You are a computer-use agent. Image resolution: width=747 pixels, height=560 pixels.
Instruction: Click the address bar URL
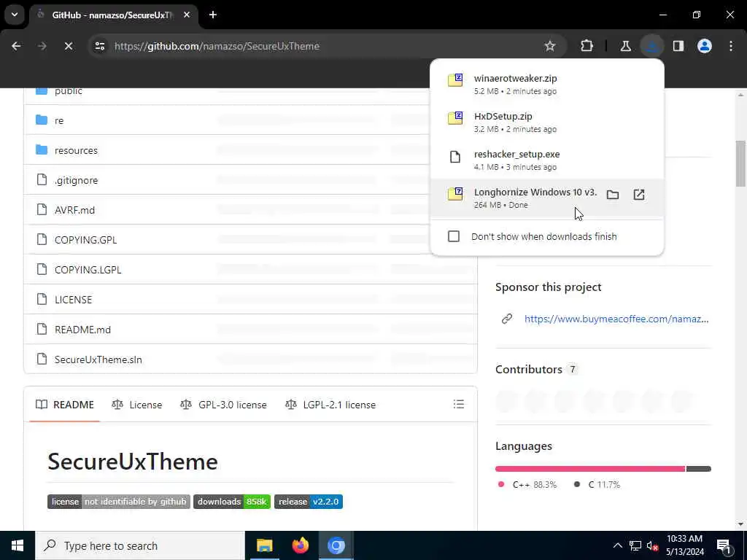217,46
